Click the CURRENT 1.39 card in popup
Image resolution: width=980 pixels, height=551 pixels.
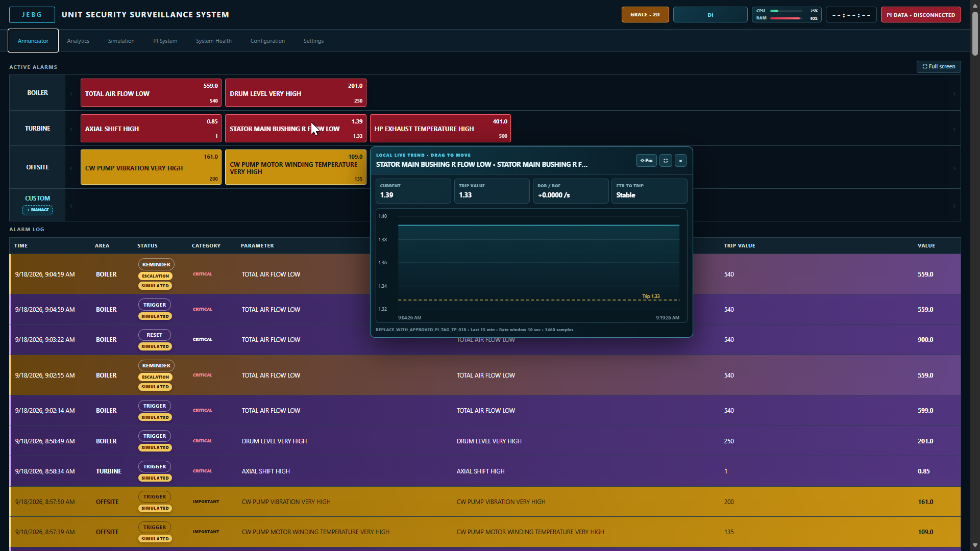[413, 191]
